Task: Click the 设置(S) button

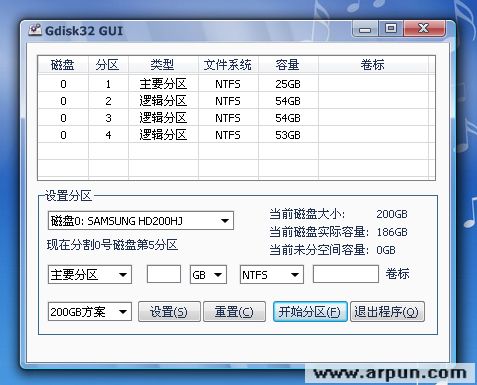Action: (x=169, y=312)
